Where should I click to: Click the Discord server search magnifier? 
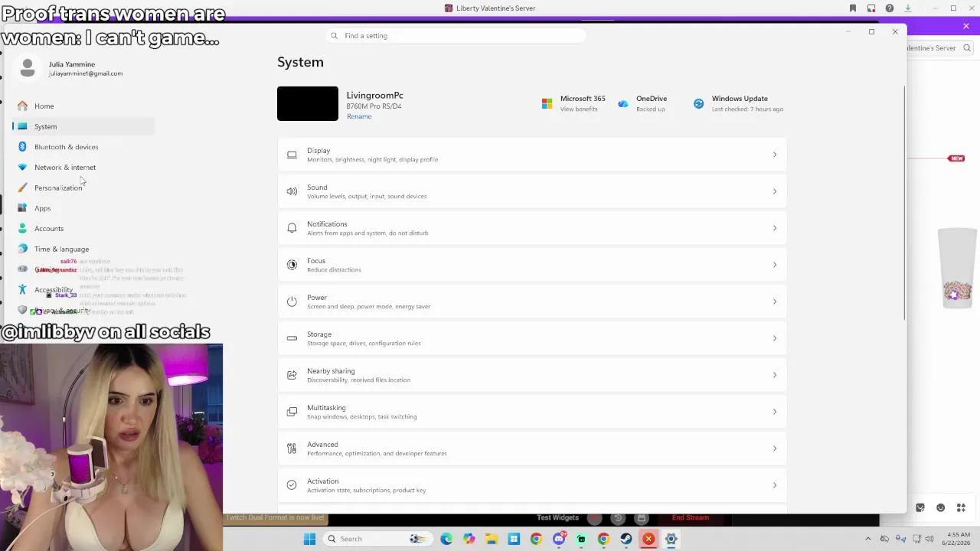point(967,48)
